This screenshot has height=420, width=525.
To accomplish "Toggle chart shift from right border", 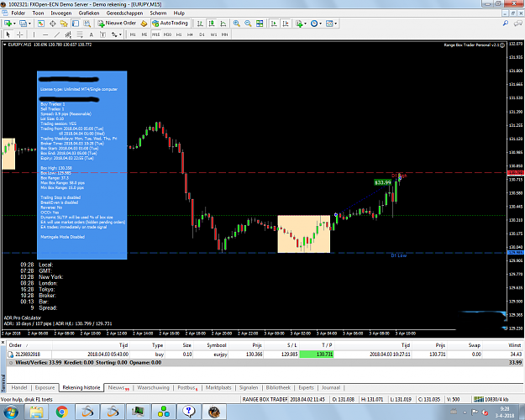I will point(286,24).
